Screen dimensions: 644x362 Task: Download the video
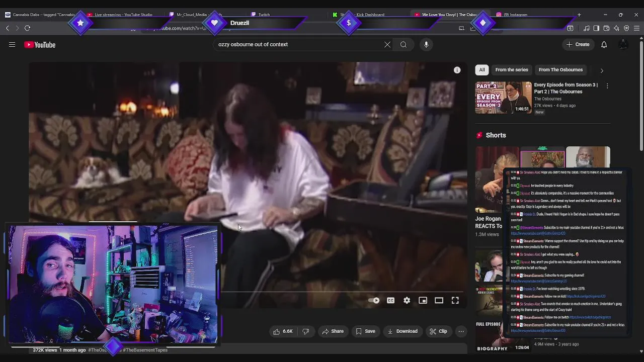pyautogui.click(x=403, y=331)
